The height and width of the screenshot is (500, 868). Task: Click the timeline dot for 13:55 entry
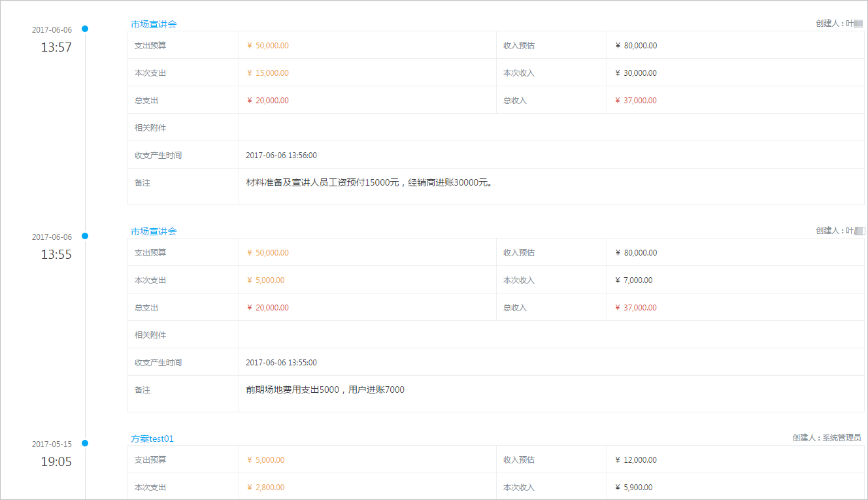click(85, 236)
